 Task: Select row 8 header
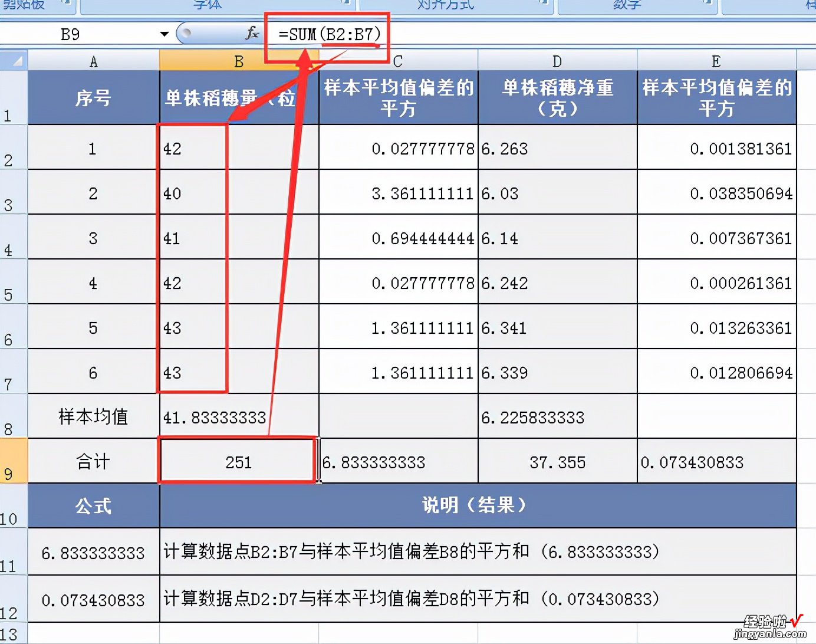(14, 416)
